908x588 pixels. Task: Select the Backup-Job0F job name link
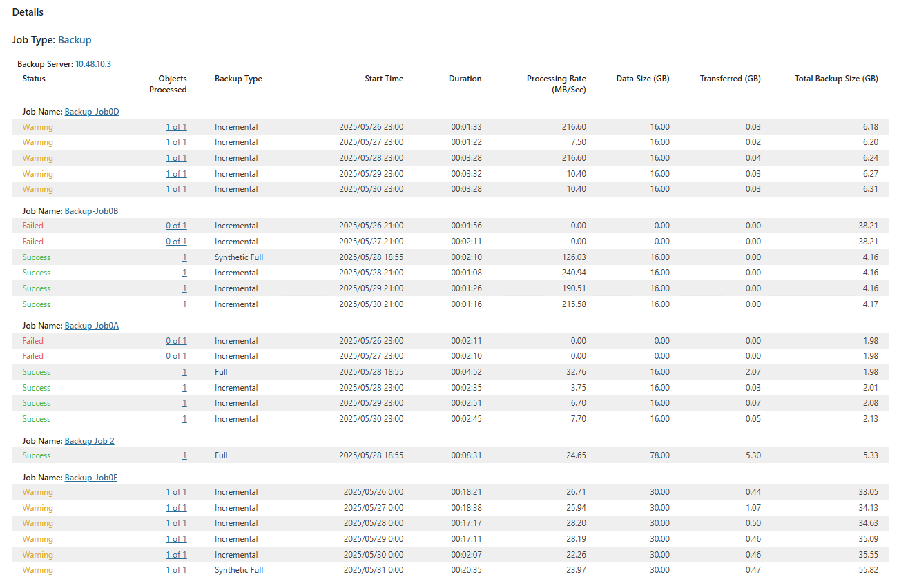(x=90, y=478)
